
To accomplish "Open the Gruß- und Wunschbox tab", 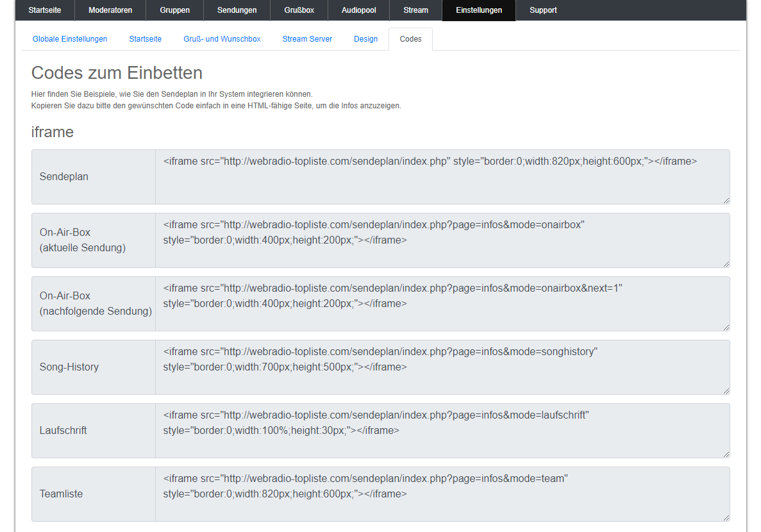I will pos(222,39).
